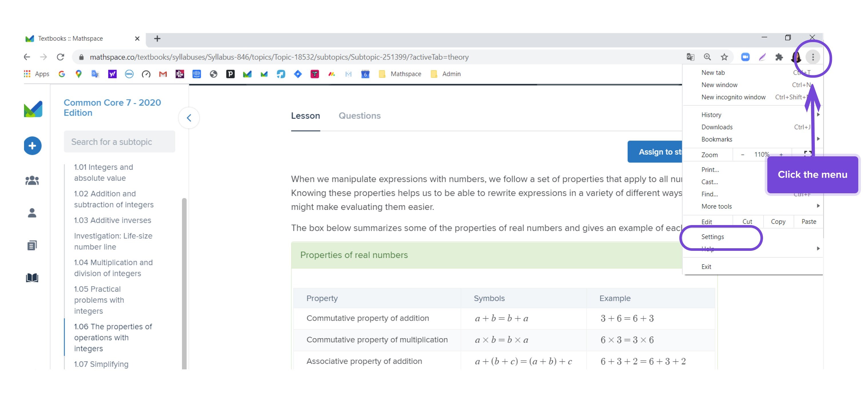Click the Assign to students button

655,152
